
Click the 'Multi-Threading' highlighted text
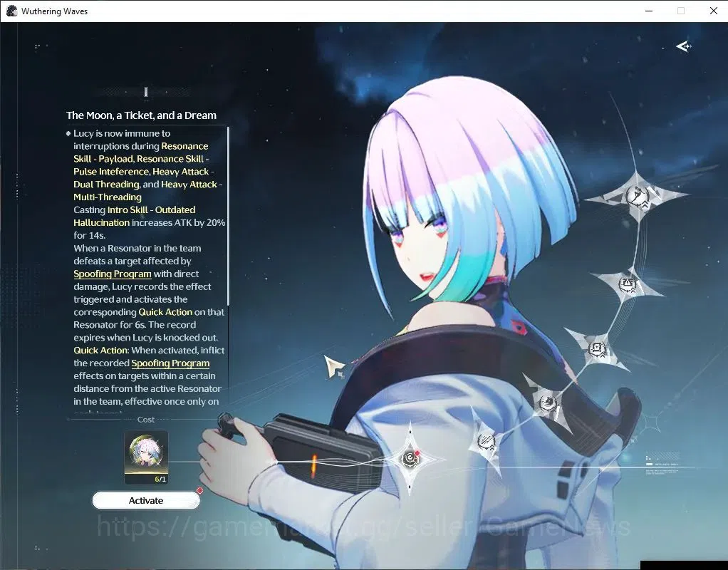[x=108, y=197]
